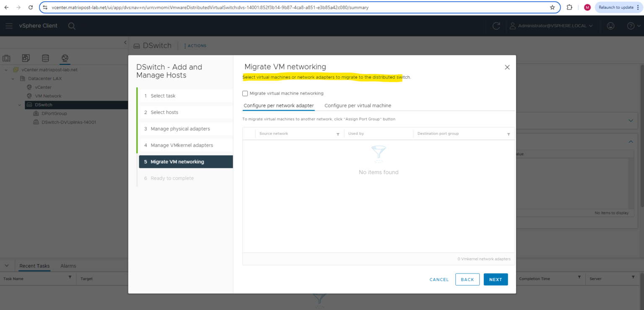Refresh the vSphere Client inventory

(496, 26)
